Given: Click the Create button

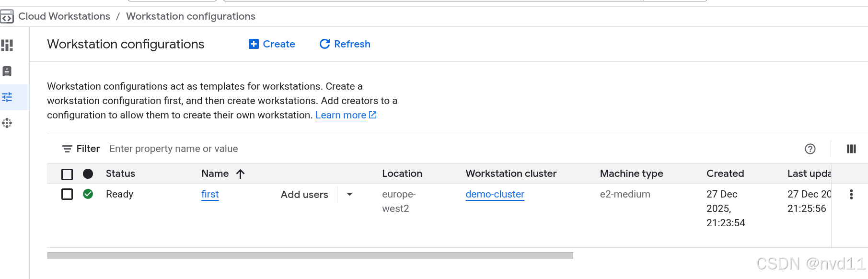Looking at the screenshot, I should 272,44.
